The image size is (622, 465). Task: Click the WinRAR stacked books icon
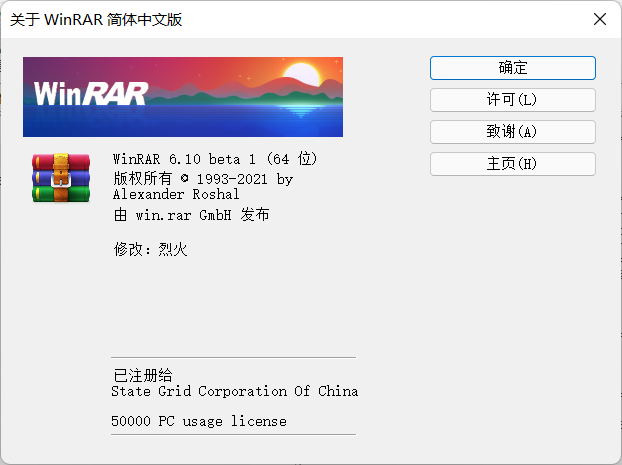(x=61, y=178)
